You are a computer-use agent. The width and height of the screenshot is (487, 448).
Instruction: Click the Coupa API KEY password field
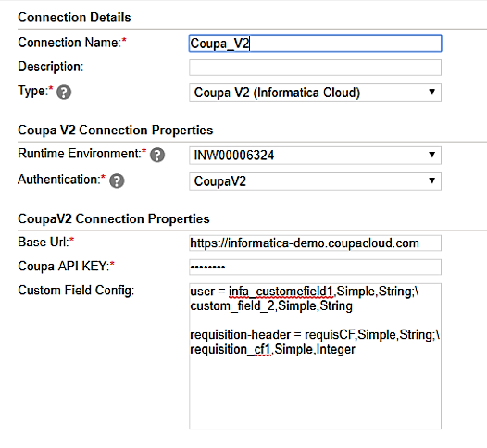(315, 267)
